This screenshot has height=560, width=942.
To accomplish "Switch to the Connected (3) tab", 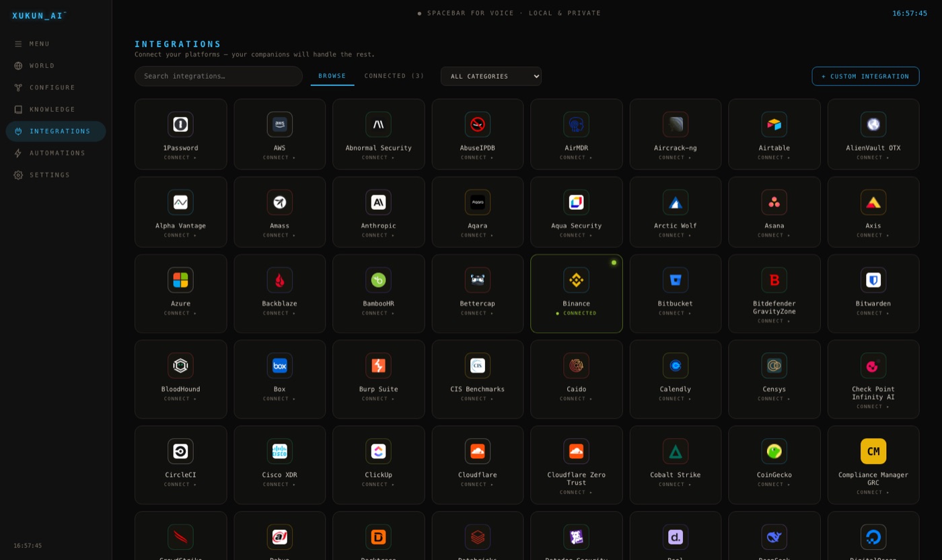I will tap(394, 76).
